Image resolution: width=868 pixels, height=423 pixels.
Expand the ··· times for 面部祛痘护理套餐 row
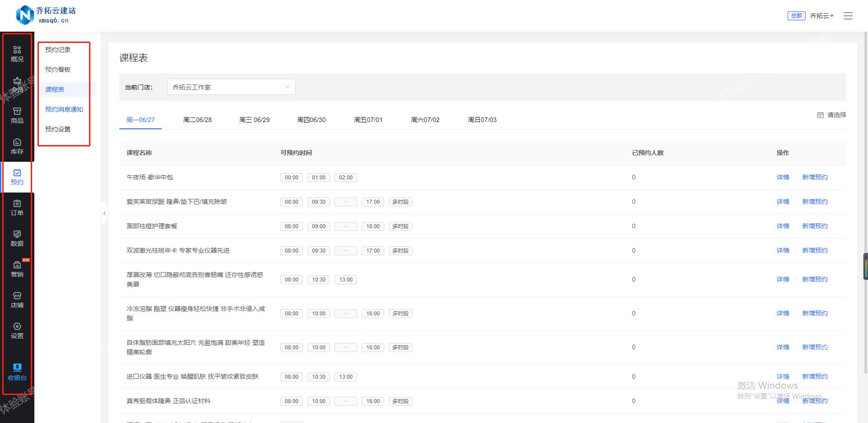click(x=346, y=226)
